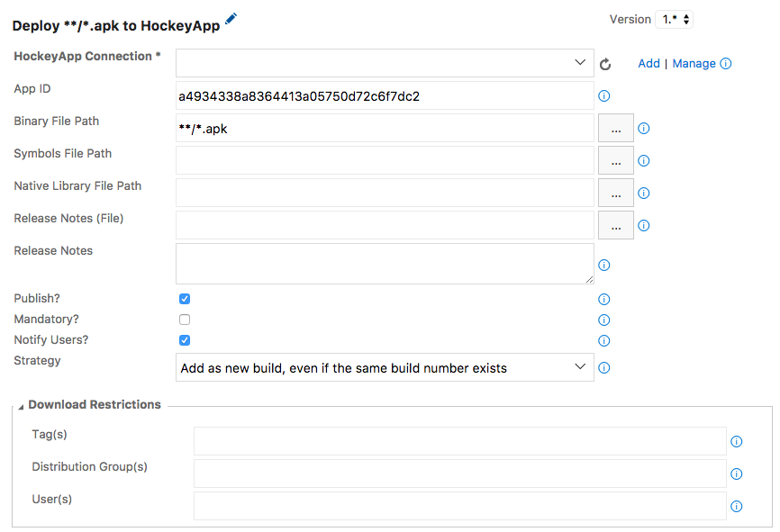Screen dimensions: 780x532
Task: Browse for a Release Notes file
Action: coord(615,225)
